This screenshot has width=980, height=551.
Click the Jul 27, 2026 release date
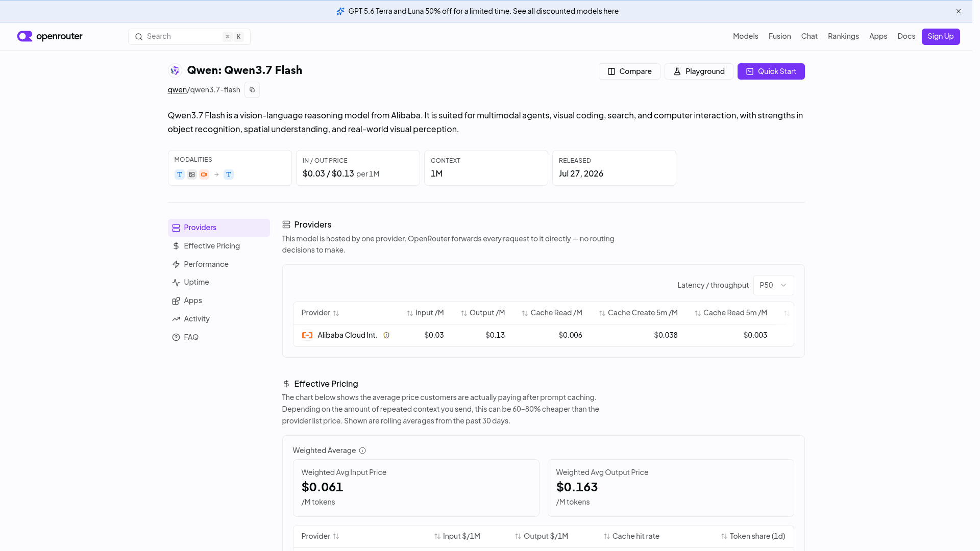[581, 173]
